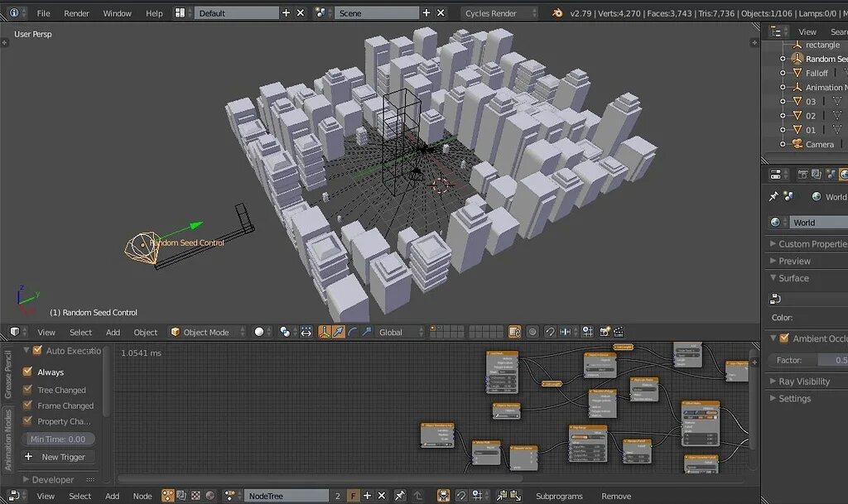Select the rotate manipulator arc icon

pos(353,332)
